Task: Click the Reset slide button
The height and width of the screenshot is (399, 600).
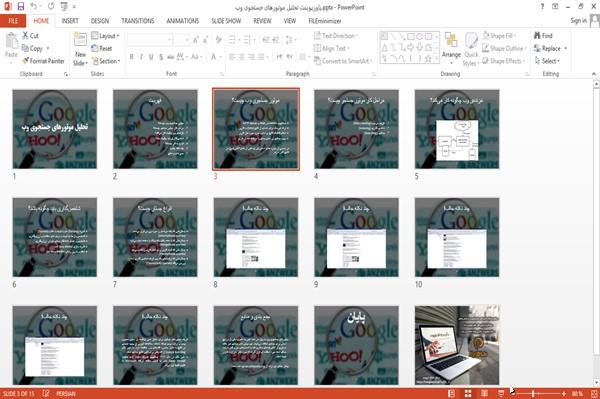Action: 102,49
